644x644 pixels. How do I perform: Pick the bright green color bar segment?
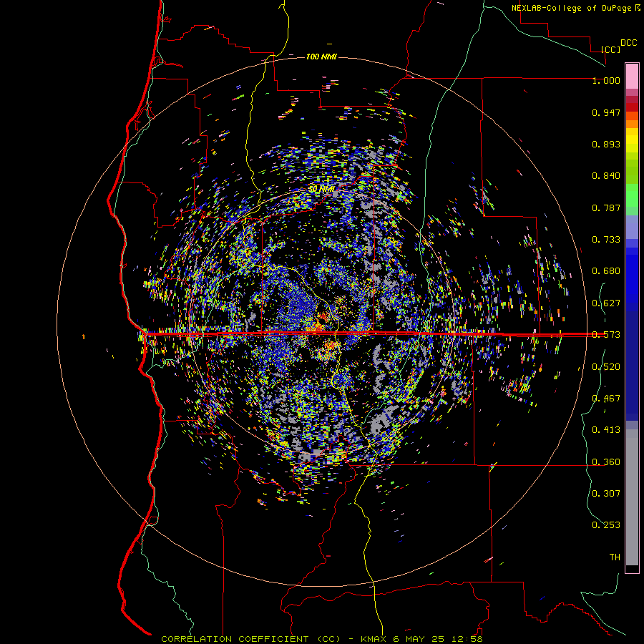point(632,195)
